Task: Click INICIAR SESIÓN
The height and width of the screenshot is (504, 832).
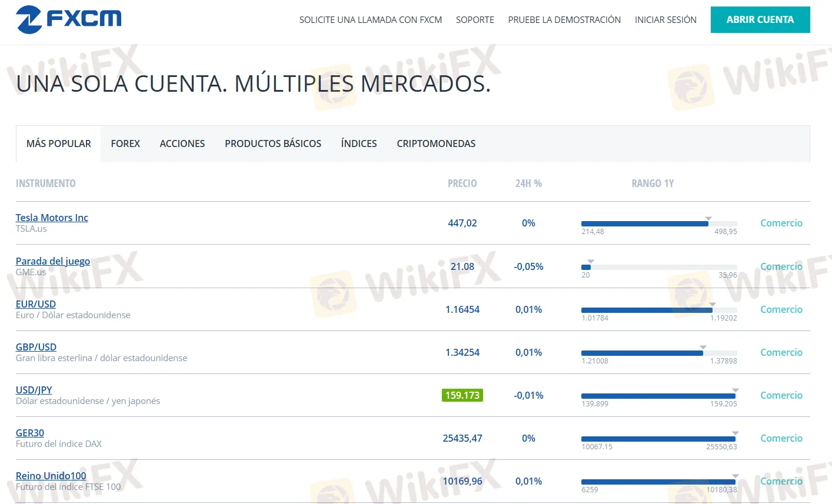Action: (665, 19)
